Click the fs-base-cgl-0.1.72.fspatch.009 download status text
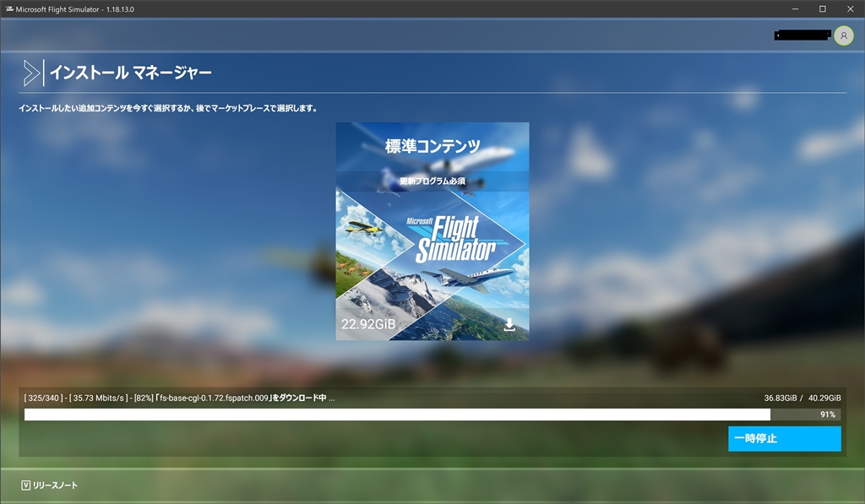The width and height of the screenshot is (865, 504). click(179, 398)
